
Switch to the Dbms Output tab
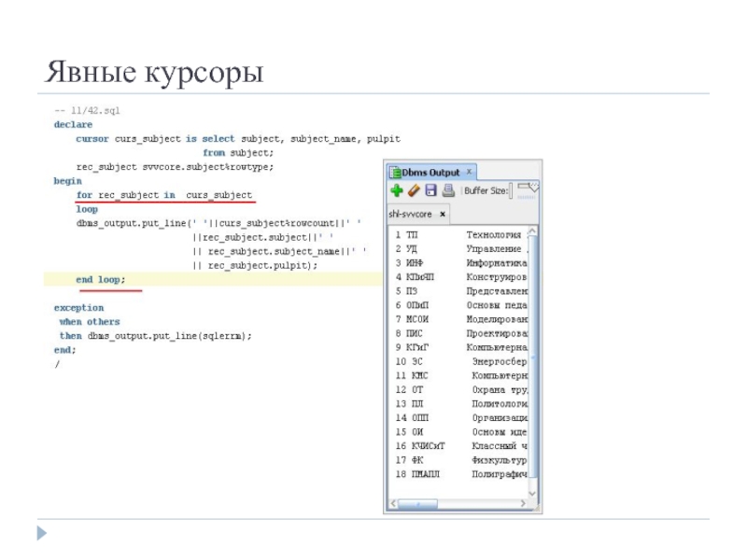point(430,173)
